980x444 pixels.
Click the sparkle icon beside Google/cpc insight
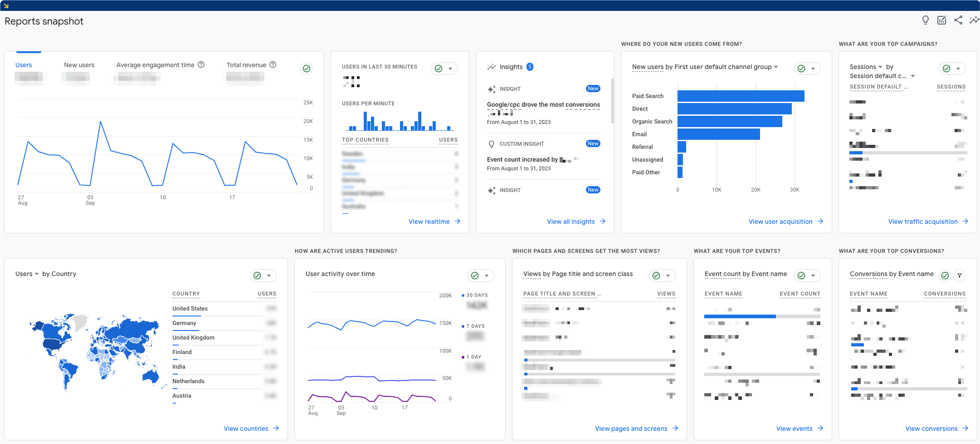[492, 89]
